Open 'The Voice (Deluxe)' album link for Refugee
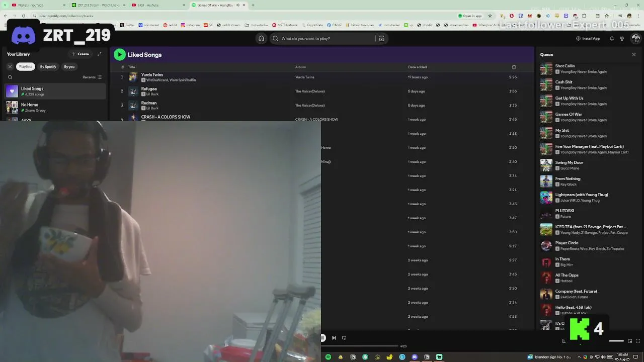This screenshot has height=362, width=644. click(x=310, y=91)
